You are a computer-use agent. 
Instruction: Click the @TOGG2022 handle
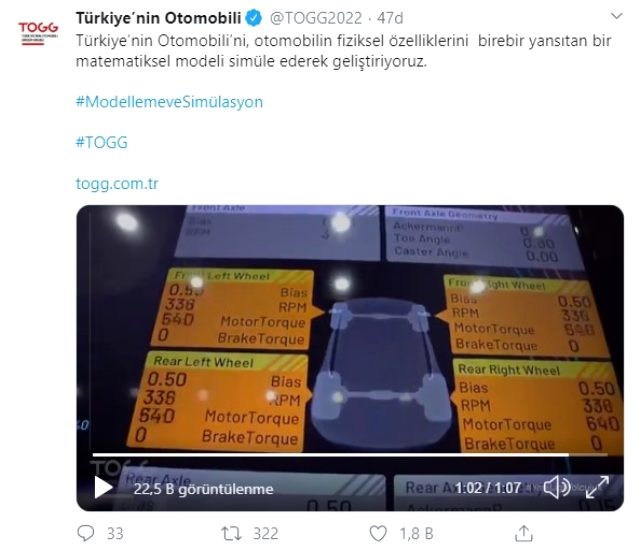pyautogui.click(x=316, y=18)
